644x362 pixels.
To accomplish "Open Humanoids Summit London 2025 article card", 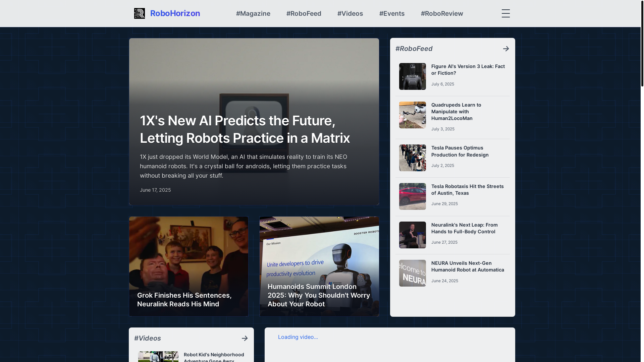I will 319,266.
